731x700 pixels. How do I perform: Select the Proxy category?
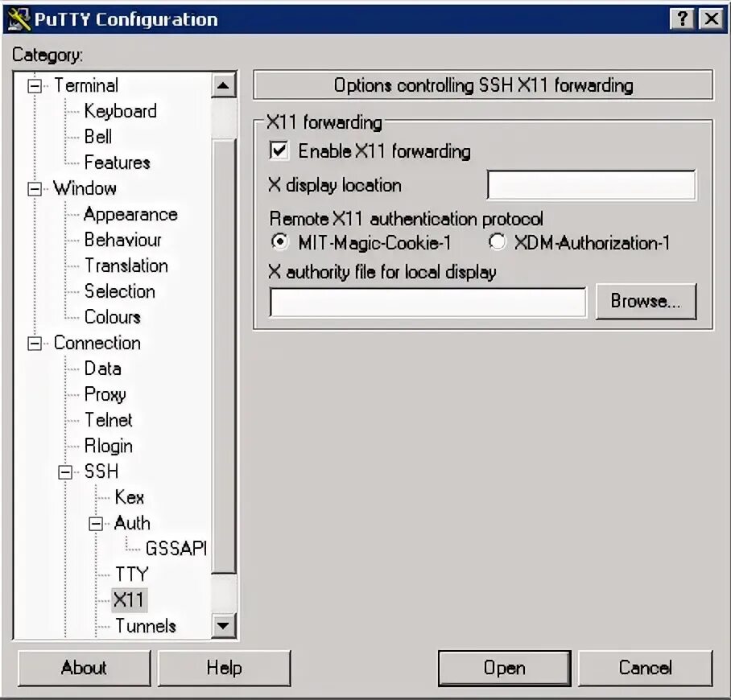(105, 395)
